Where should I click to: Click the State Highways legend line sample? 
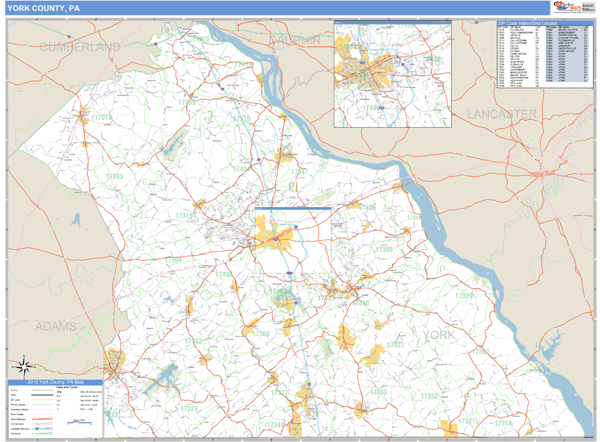point(42,419)
